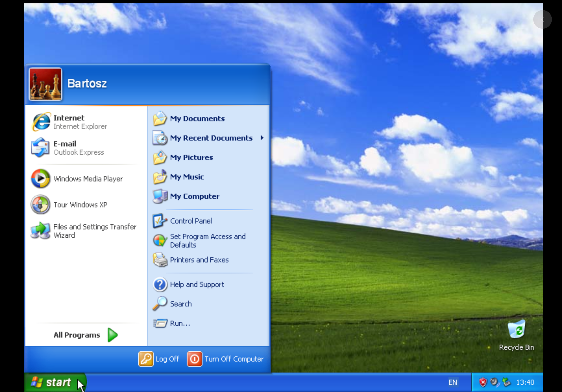The image size is (562, 392).
Task: Click the Bartosz user name text
Action: tap(87, 83)
